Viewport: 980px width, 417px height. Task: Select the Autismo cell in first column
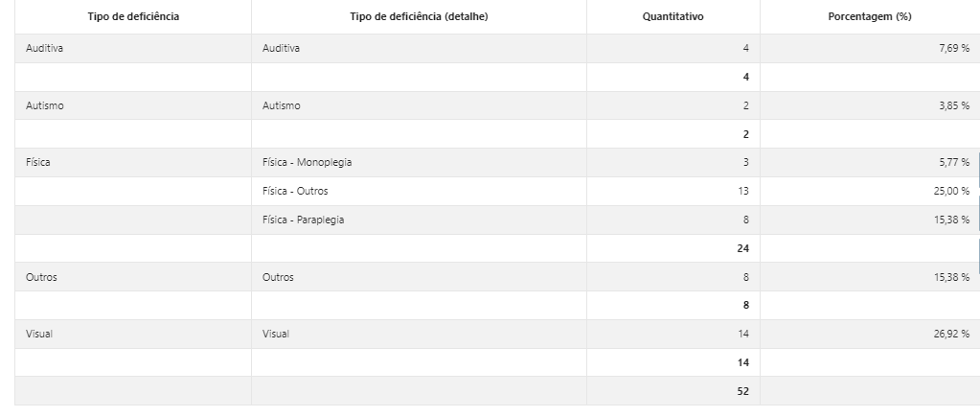point(133,105)
